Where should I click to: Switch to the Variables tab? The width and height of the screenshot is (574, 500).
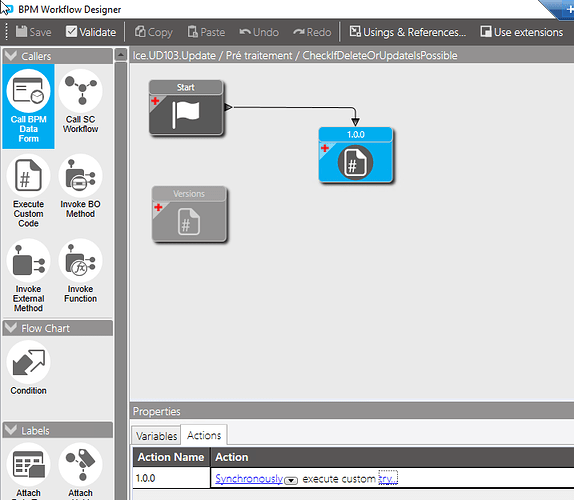pos(156,436)
